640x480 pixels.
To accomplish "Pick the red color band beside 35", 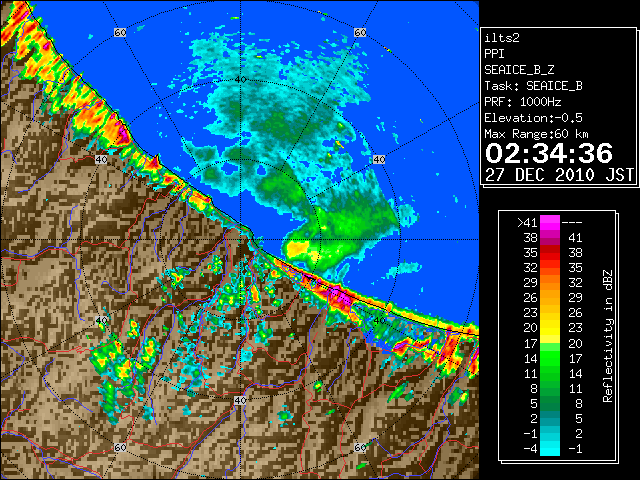I will [x=550, y=253].
